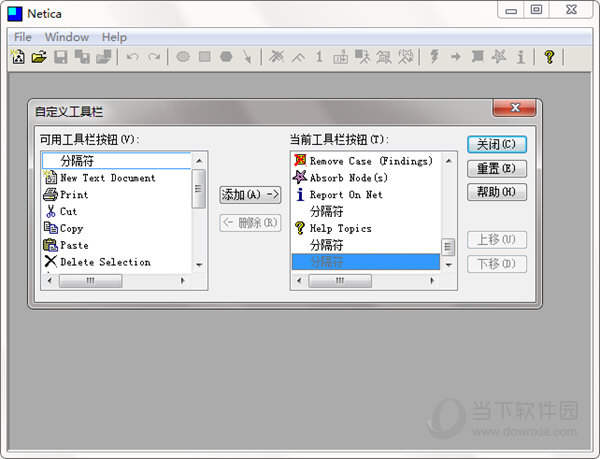This screenshot has width=600, height=459.
Task: Click the X icon left of Delete Selection
Action: pos(51,262)
